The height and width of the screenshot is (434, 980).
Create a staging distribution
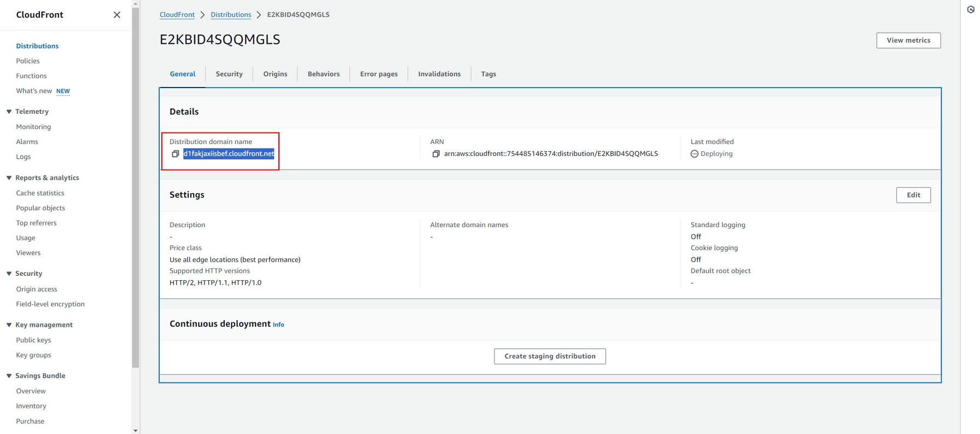pyautogui.click(x=550, y=356)
